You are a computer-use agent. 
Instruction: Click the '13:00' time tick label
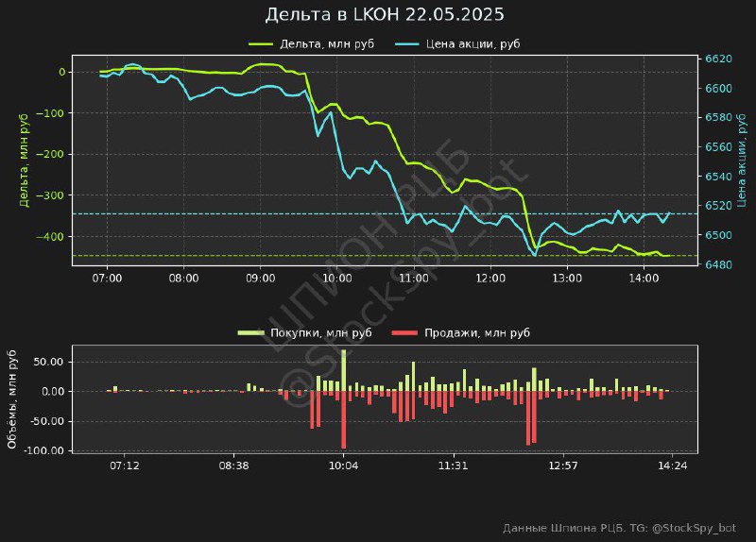(567, 278)
